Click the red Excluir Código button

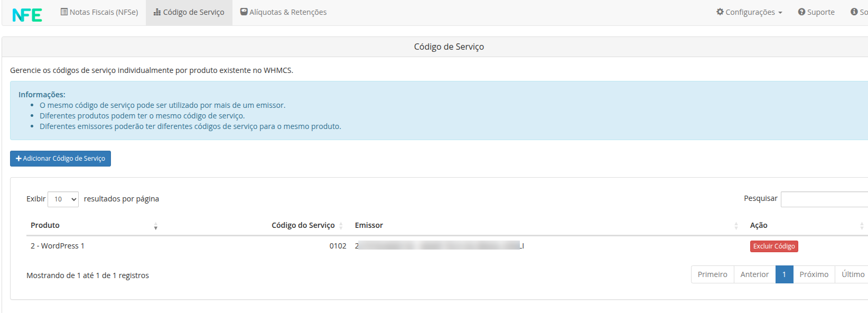[x=774, y=246]
